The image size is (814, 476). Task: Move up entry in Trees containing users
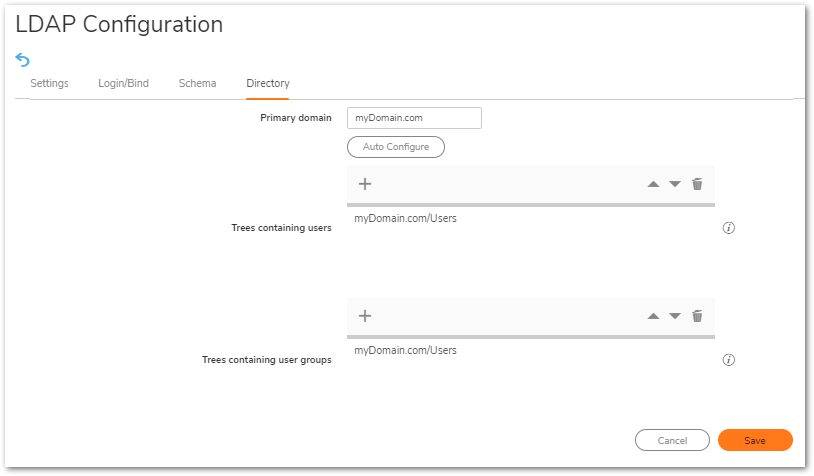[x=653, y=184]
